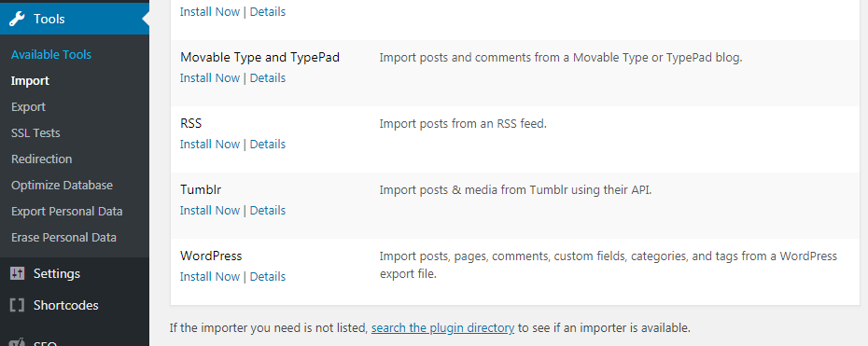The height and width of the screenshot is (346, 868).
Task: Click the Shortcodes brackets icon
Action: click(17, 305)
